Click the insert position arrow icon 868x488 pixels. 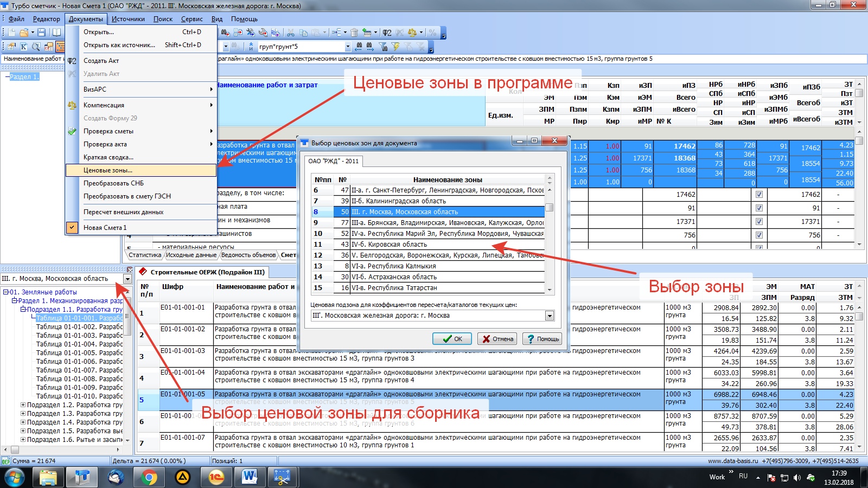coord(336,33)
